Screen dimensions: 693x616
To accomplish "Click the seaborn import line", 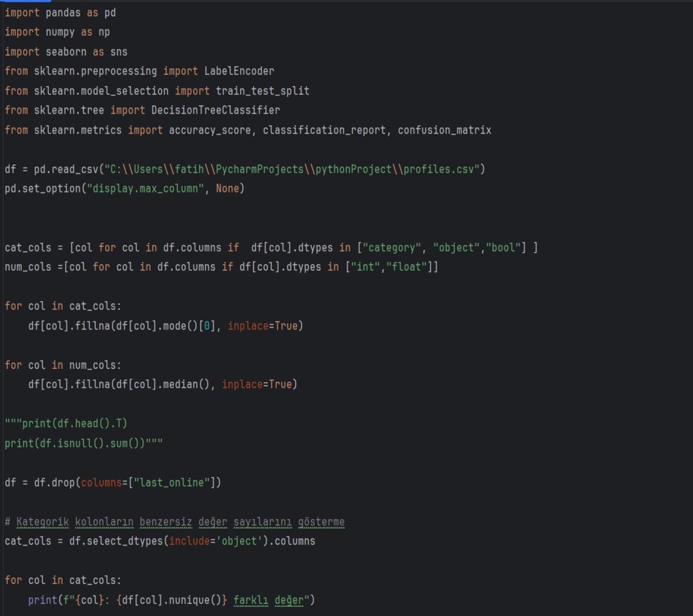I will click(x=66, y=52).
